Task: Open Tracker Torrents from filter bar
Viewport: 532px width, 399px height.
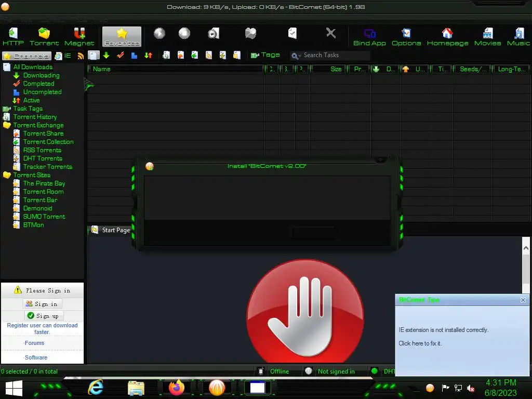Action: pos(237,55)
